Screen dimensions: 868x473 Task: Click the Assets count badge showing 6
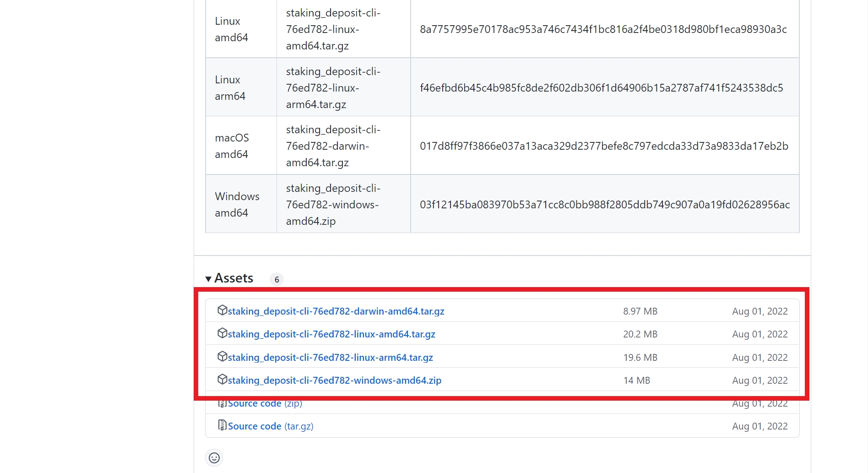277,279
